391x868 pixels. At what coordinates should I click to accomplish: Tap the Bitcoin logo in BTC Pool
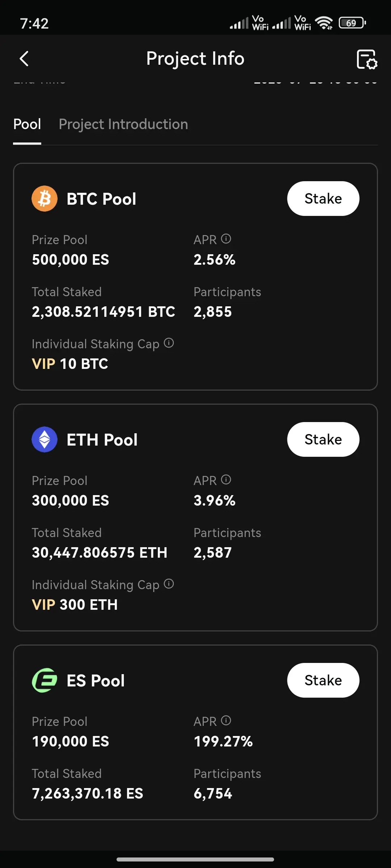[x=45, y=199]
